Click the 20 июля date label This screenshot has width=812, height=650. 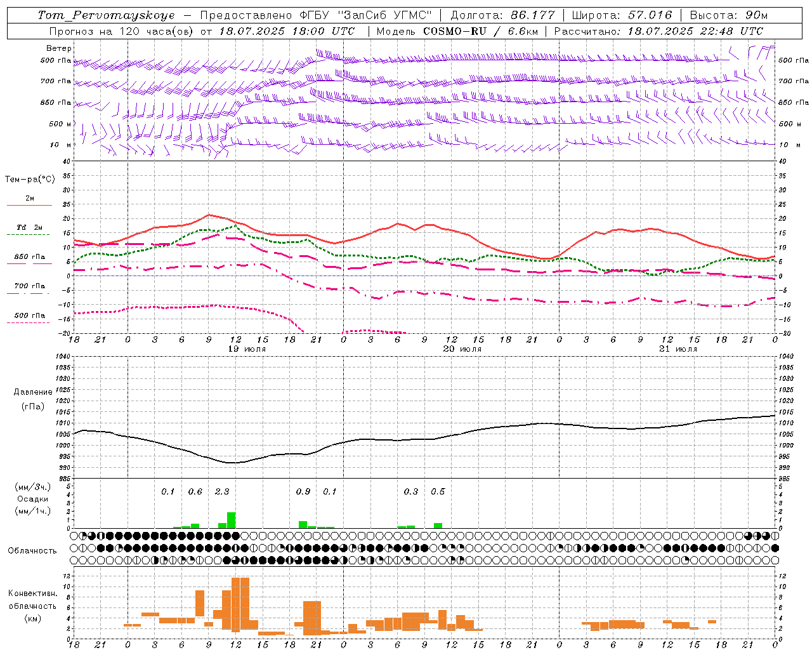[462, 349]
